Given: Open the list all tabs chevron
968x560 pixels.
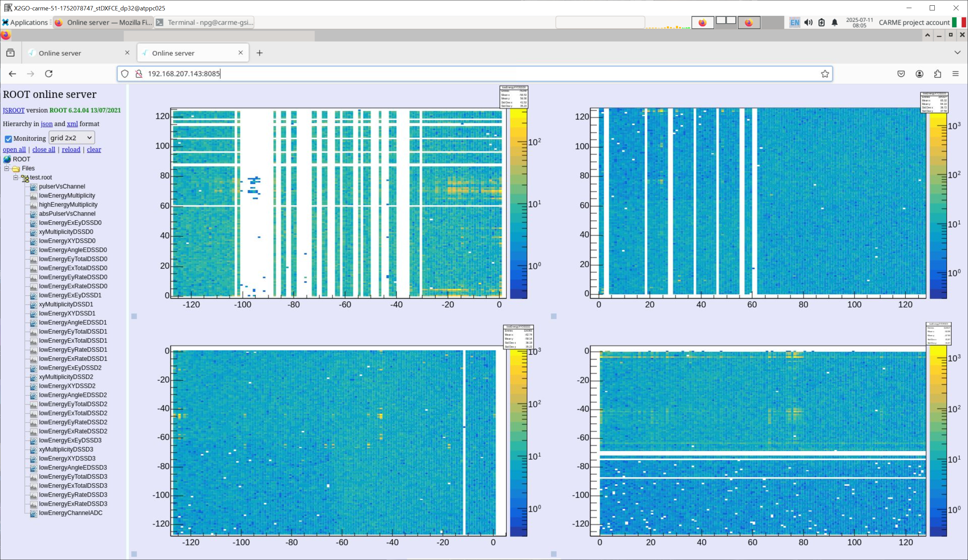Looking at the screenshot, I should pyautogui.click(x=957, y=53).
